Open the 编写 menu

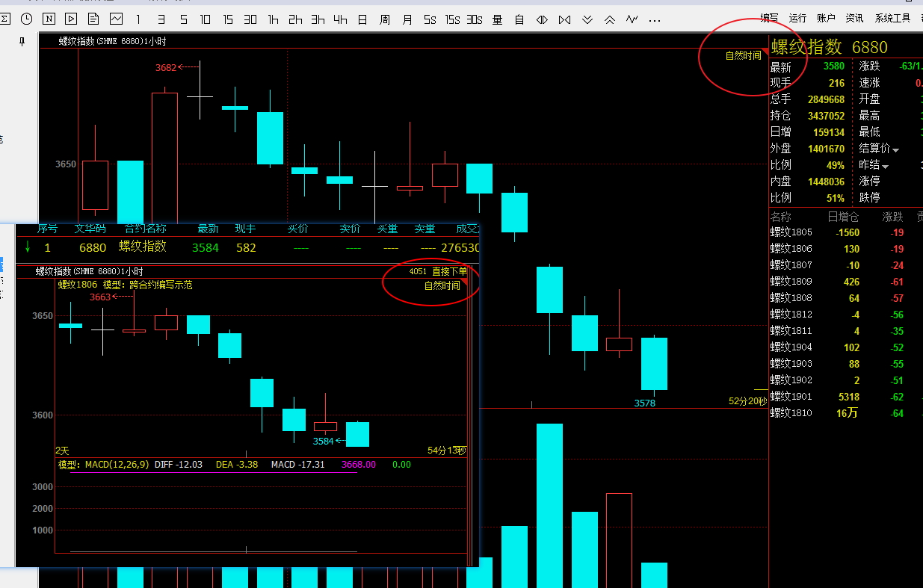tap(769, 18)
